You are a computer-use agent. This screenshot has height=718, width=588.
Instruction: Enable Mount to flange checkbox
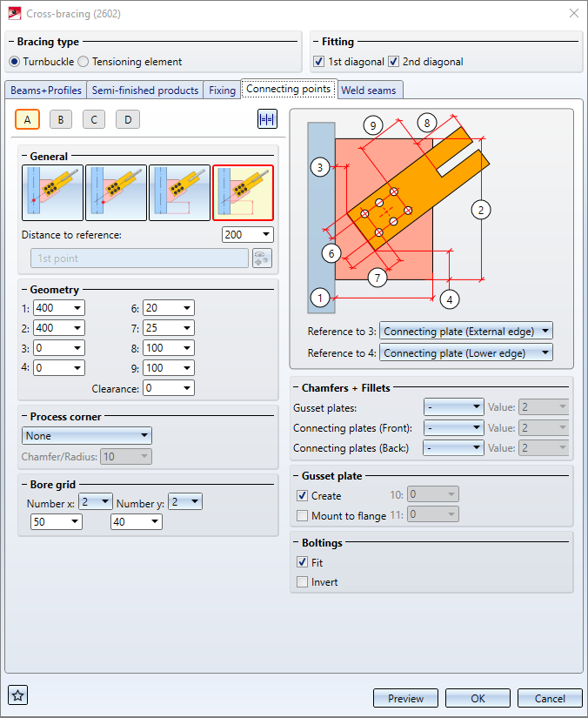click(303, 516)
